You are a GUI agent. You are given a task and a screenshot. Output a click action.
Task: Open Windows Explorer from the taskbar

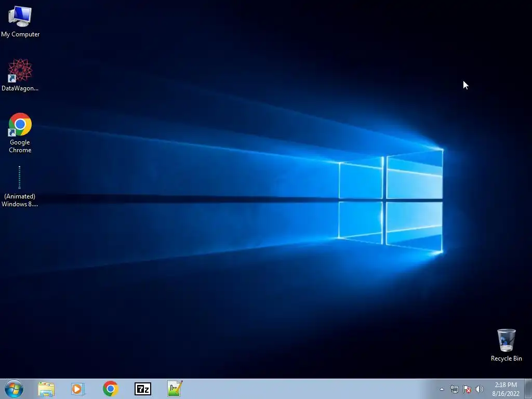click(46, 389)
